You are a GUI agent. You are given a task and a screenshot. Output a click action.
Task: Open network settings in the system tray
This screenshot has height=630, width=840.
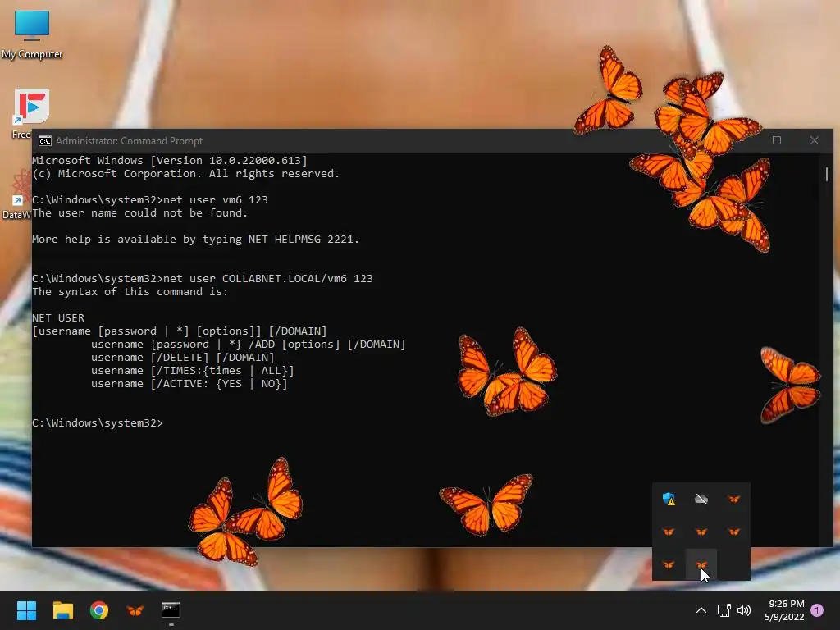point(724,610)
